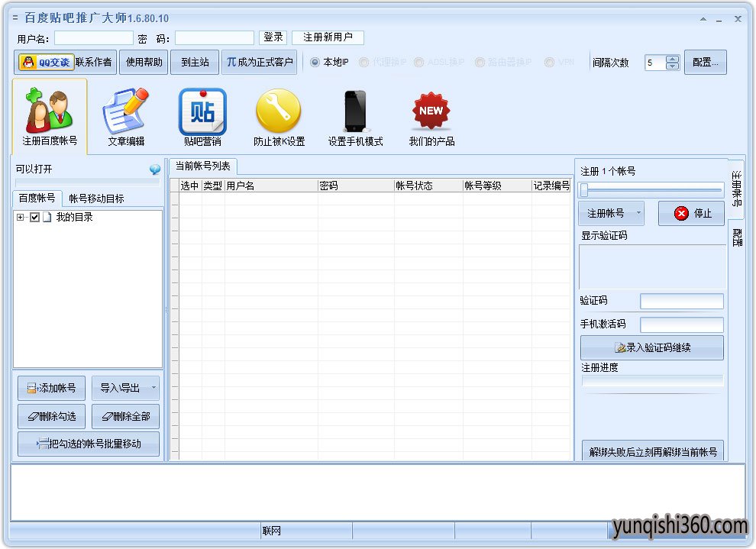Click the 注册进度 progress bar
The image size is (756, 549).
[653, 381]
